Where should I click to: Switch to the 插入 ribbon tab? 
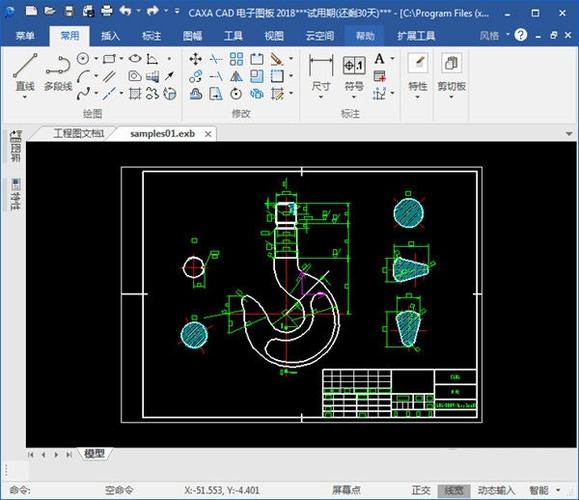point(110,36)
